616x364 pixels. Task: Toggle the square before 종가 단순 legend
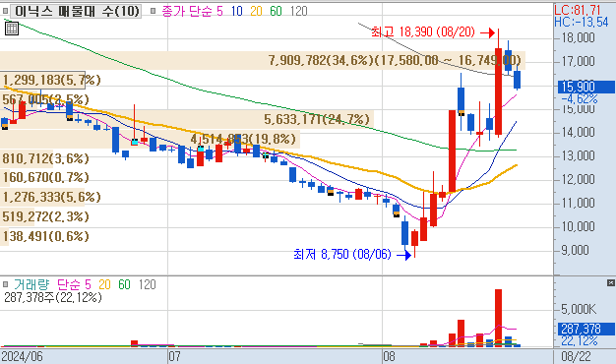coord(154,11)
